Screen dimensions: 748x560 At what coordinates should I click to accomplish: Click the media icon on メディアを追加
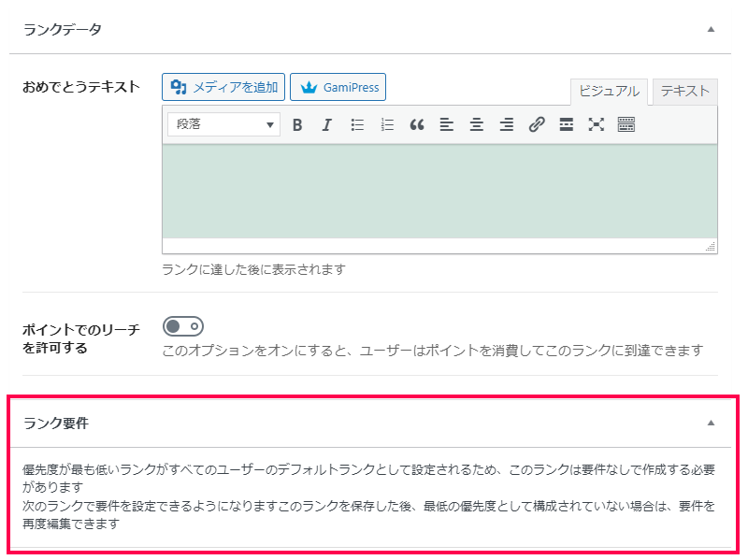click(179, 87)
